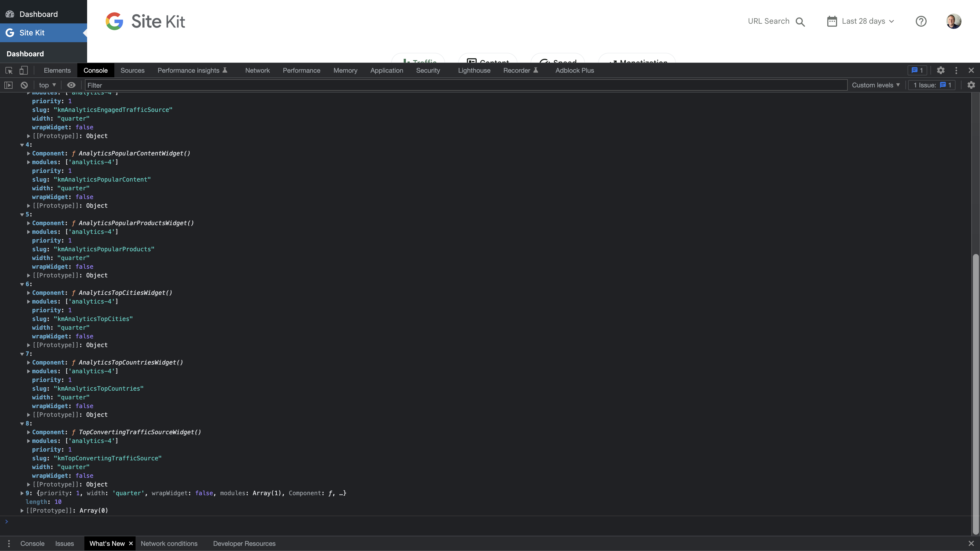980x551 pixels.
Task: Open the drawer three-dot menu
Action: (9, 543)
